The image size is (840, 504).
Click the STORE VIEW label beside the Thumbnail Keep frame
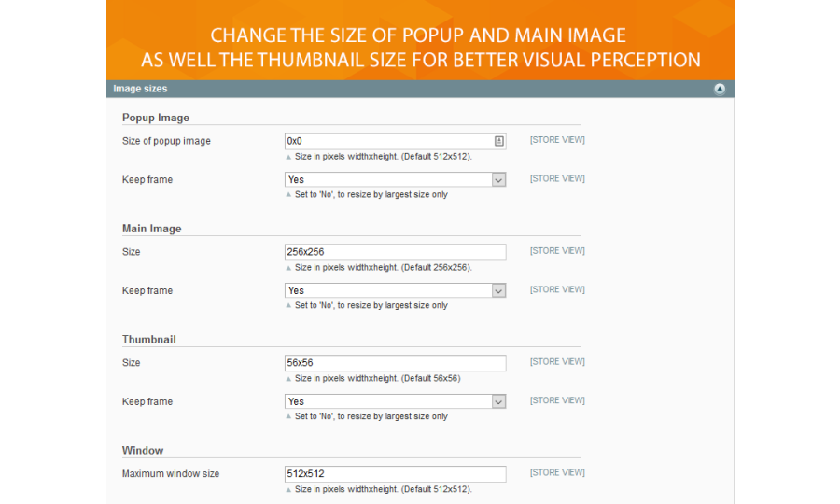coord(557,400)
